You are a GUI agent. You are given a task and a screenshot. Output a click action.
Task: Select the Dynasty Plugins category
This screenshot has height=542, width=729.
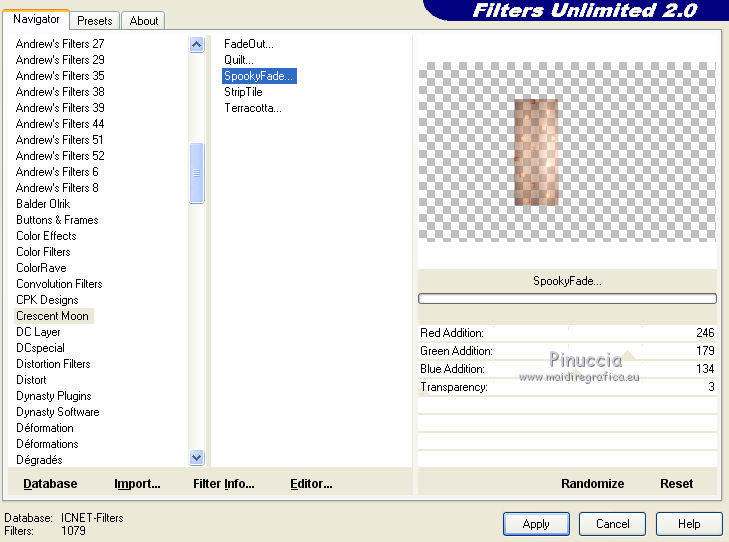click(54, 396)
